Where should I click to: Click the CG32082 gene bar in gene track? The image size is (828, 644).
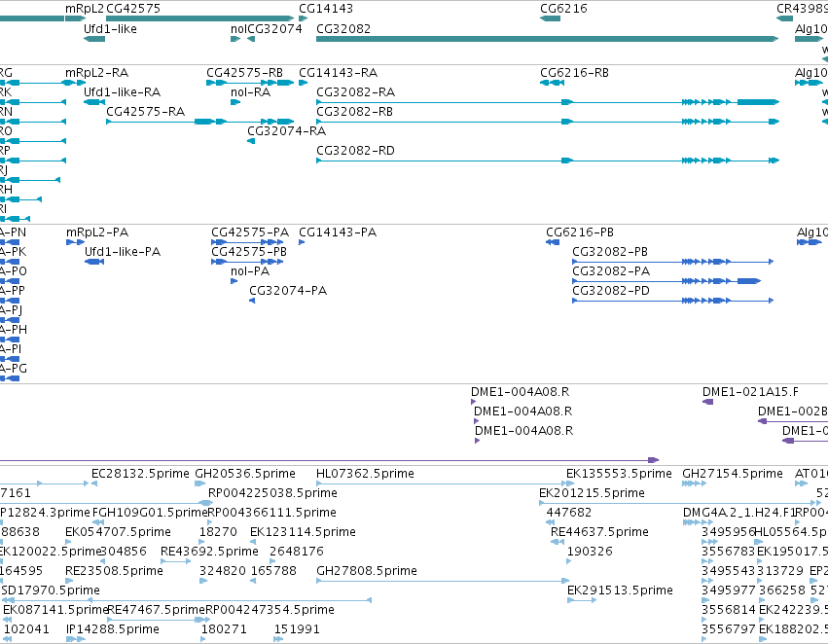(x=547, y=39)
